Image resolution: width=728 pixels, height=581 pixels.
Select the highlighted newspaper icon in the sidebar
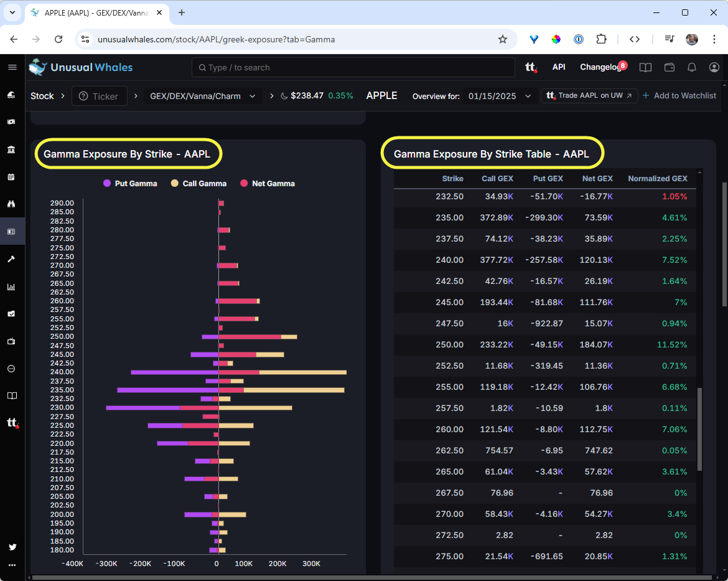12,231
